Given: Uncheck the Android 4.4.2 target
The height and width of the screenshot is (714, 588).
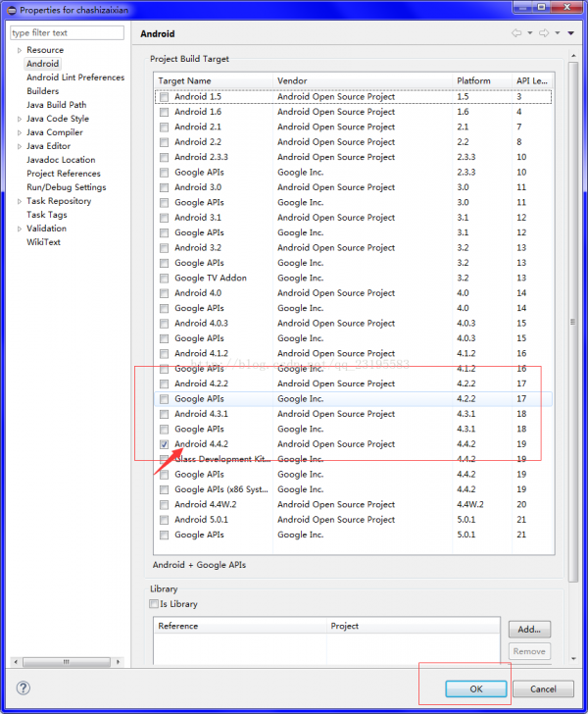Looking at the screenshot, I should pos(165,444).
